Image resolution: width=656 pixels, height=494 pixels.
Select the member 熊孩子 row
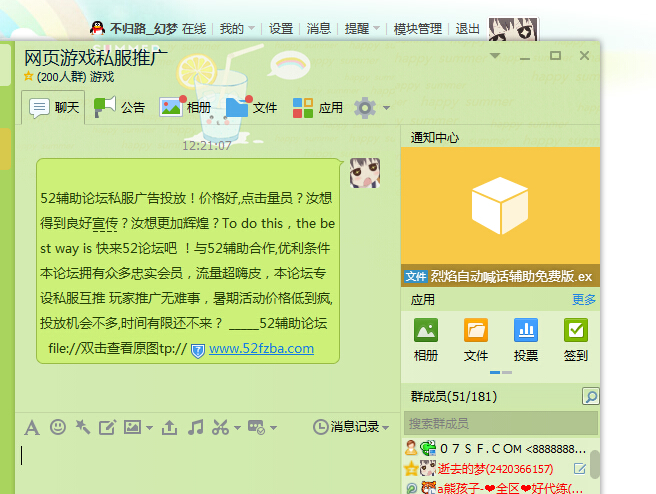[496, 488]
